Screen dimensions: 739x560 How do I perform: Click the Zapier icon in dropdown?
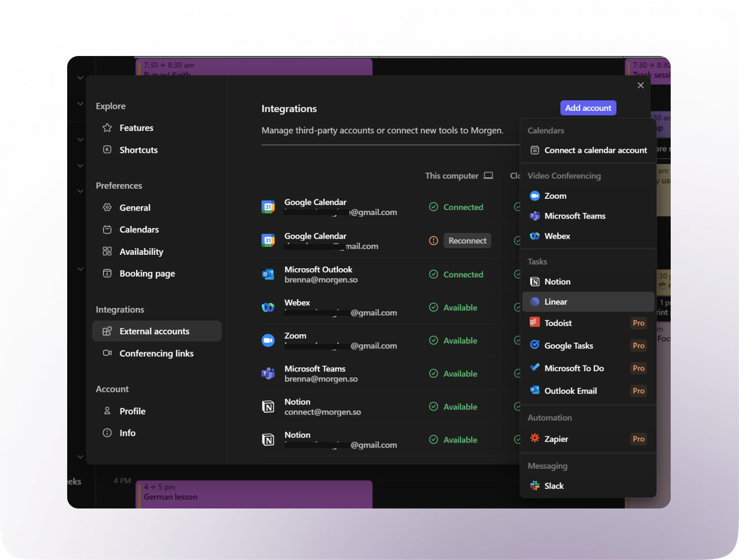[x=535, y=438]
